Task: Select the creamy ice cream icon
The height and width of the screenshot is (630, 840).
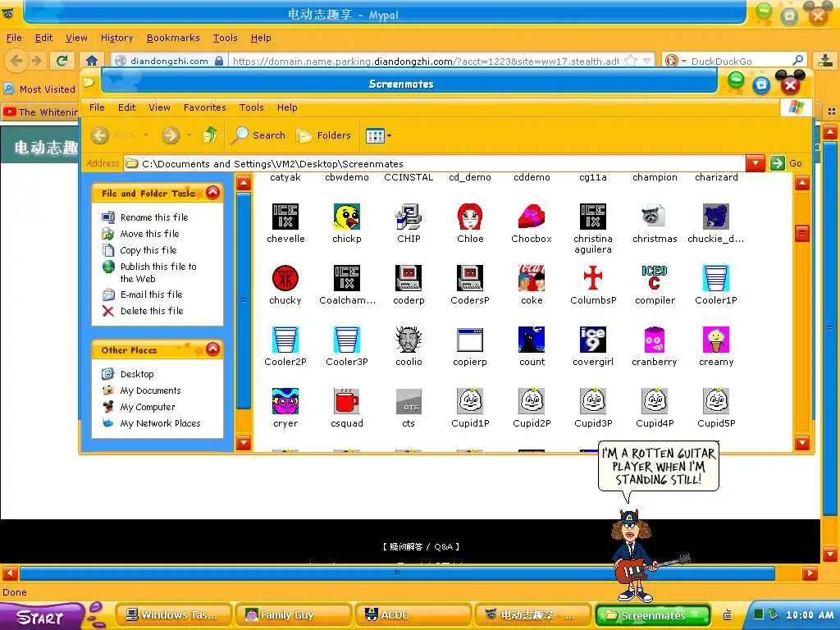Action: (716, 340)
